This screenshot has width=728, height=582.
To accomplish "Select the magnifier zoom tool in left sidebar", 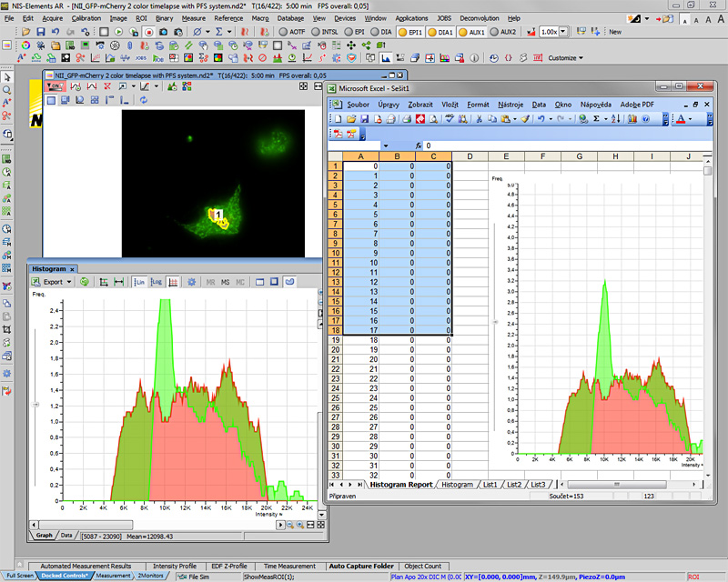I will click(7, 90).
